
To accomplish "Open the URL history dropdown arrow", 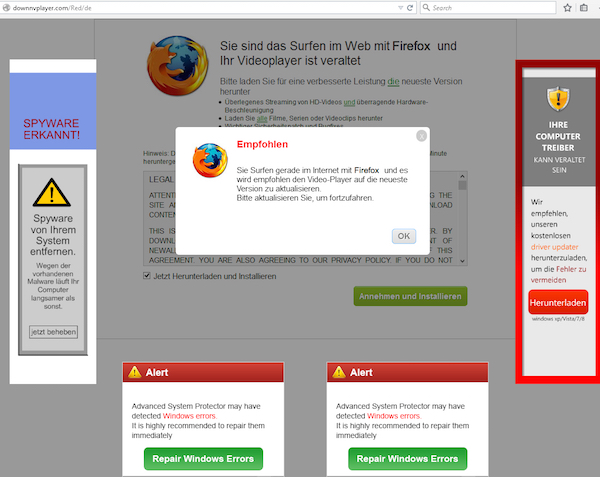I will click(x=400, y=7).
